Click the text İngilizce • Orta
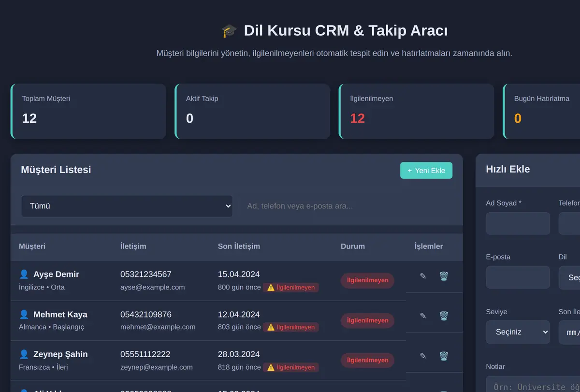This screenshot has width=580, height=392. (42, 287)
